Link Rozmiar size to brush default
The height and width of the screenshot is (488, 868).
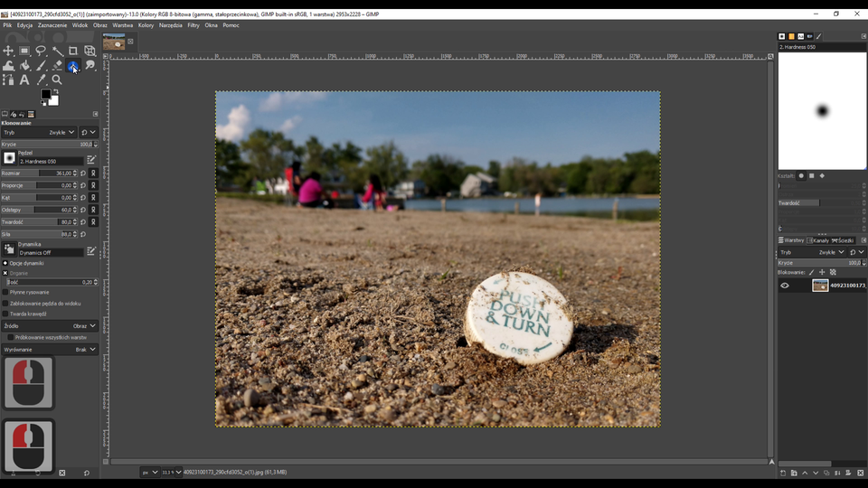[x=93, y=174]
